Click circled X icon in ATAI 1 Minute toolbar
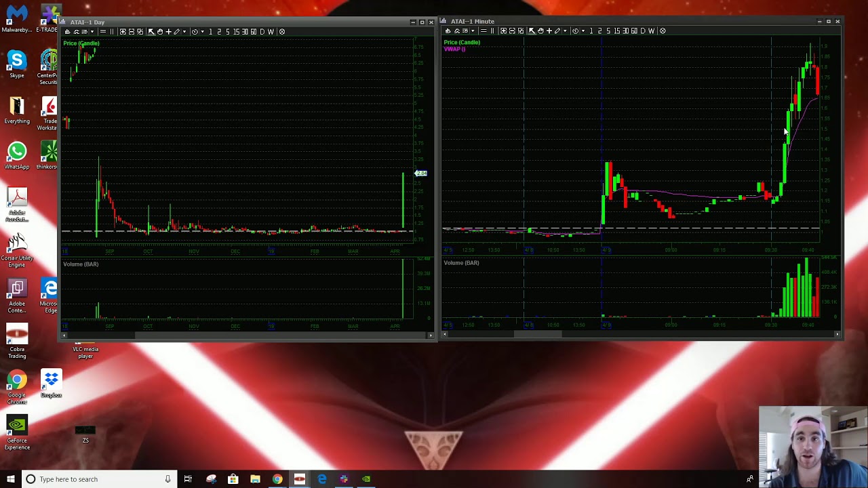 (663, 30)
